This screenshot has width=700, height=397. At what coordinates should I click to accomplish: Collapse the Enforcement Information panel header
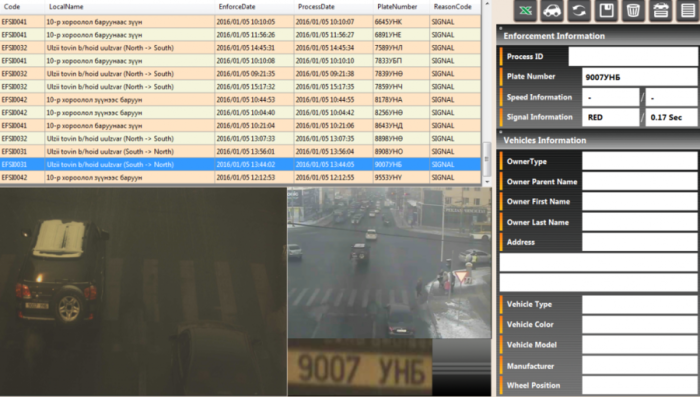tap(598, 36)
